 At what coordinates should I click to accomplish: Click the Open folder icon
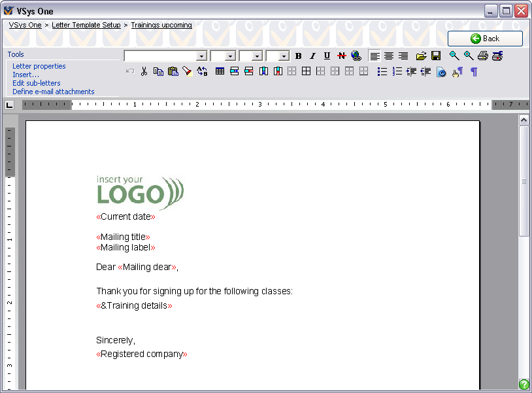(x=422, y=56)
